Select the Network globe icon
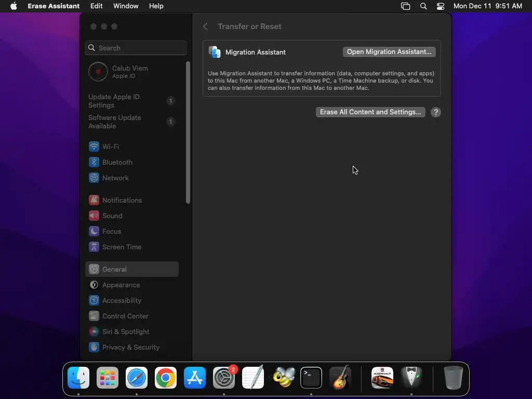532x399 pixels. pos(94,178)
